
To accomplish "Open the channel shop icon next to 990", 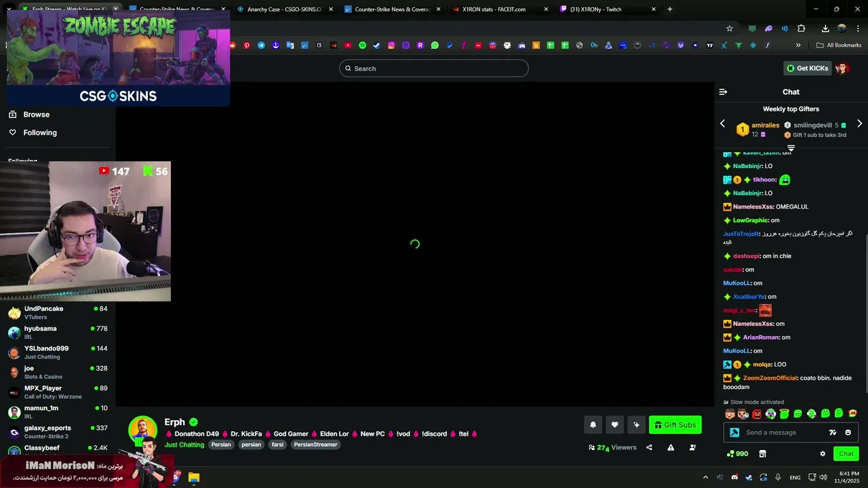I will [762, 454].
